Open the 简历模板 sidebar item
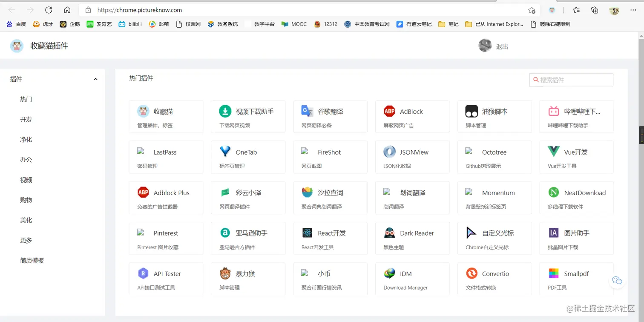Viewport: 644px width, 322px height. [x=32, y=260]
